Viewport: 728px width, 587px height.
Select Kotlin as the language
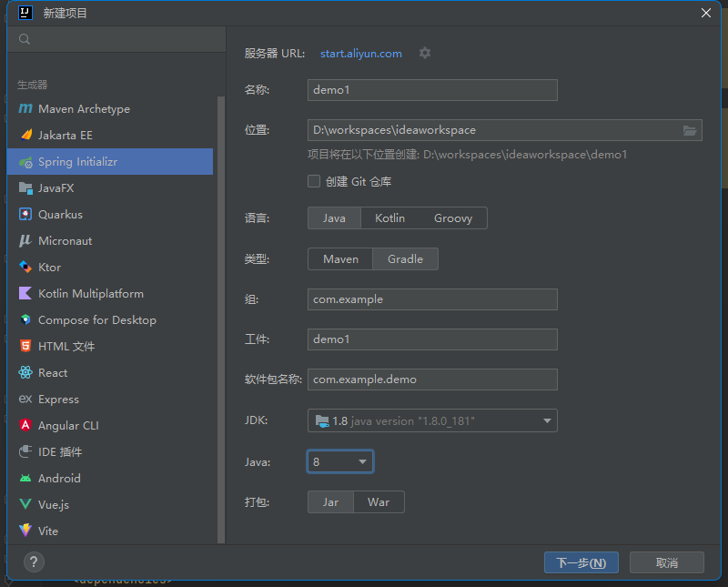click(x=390, y=218)
